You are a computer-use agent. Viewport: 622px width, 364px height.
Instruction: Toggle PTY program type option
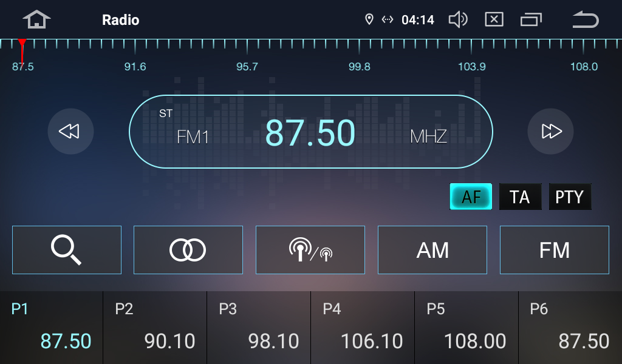pos(570,197)
